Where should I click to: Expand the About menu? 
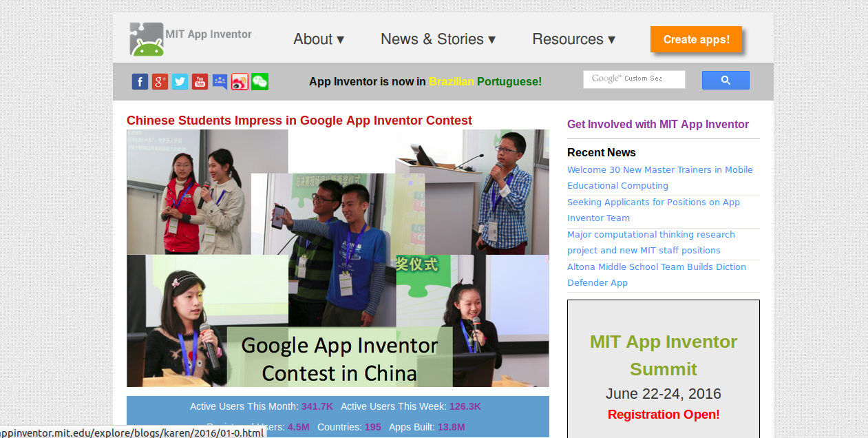point(319,39)
